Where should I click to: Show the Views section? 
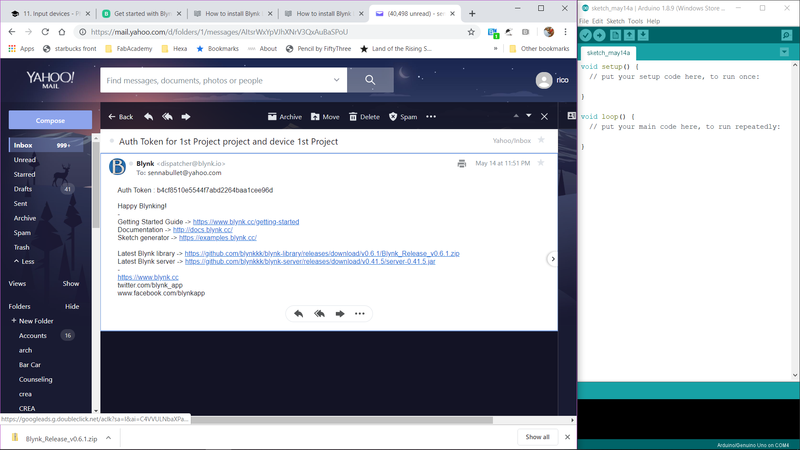coord(71,284)
